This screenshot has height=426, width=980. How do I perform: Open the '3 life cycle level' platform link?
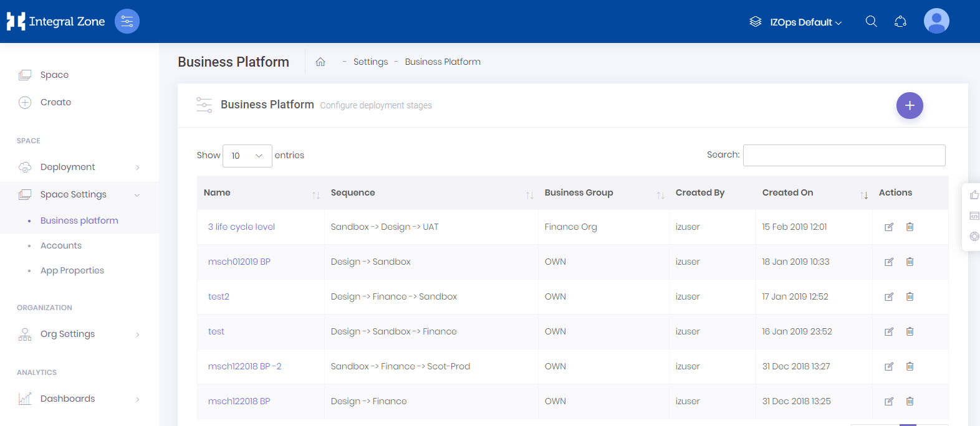tap(241, 227)
